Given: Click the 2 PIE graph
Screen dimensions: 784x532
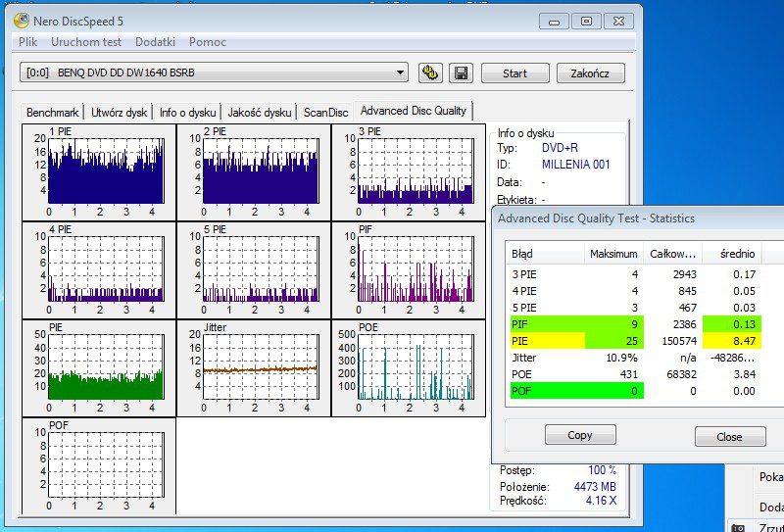Looking at the screenshot, I should [x=254, y=172].
